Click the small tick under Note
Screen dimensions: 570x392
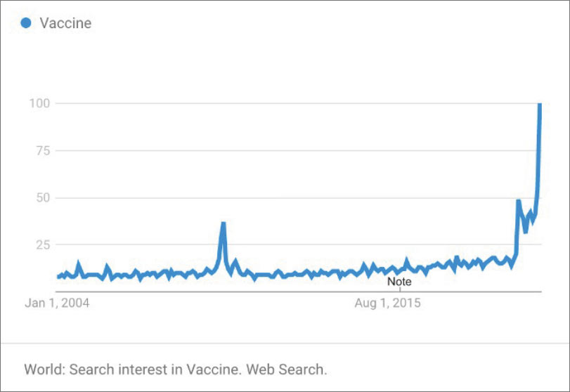point(400,289)
